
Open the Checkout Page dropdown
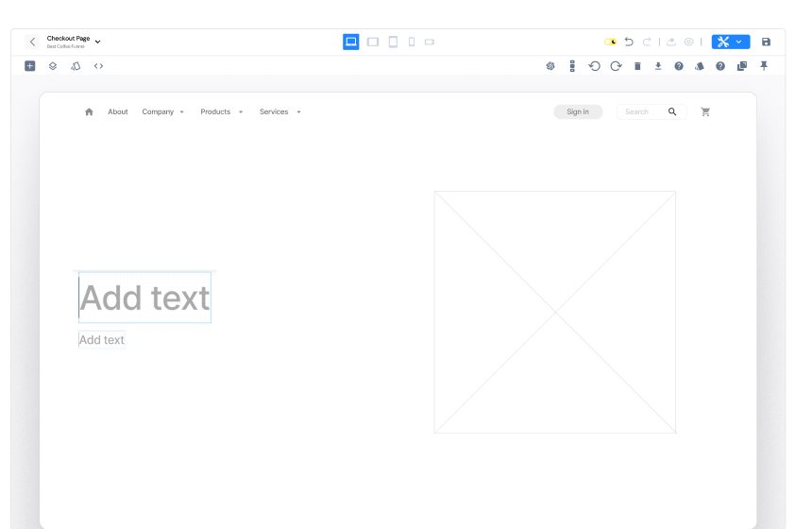(97, 42)
